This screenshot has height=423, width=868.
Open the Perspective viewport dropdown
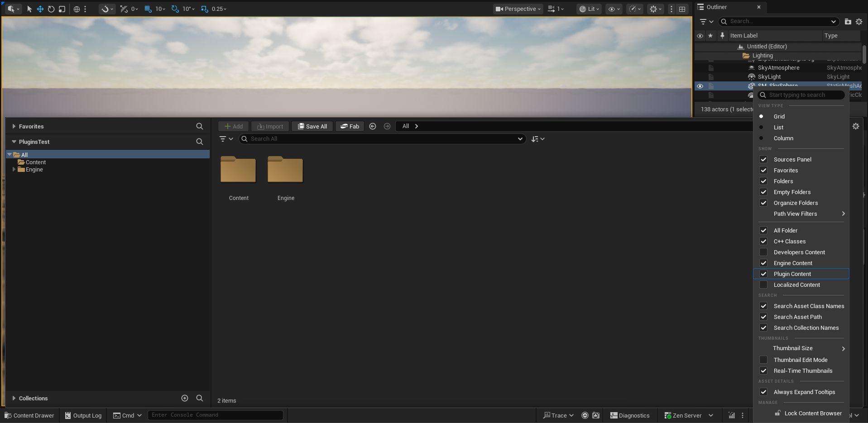[518, 9]
